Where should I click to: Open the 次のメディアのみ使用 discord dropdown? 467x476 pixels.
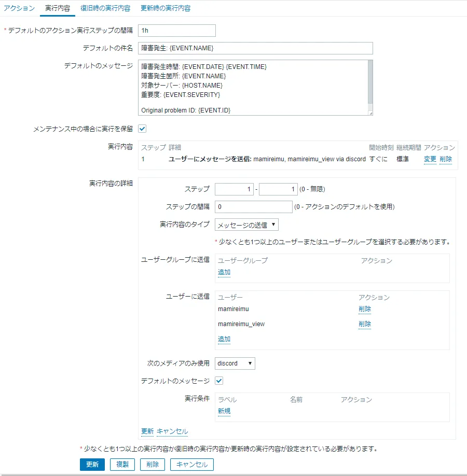[x=235, y=363]
